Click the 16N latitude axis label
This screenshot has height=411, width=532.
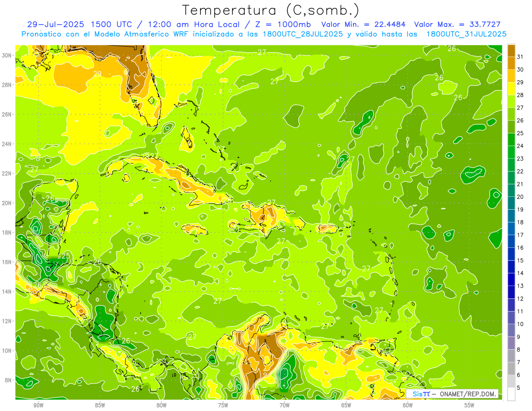point(7,262)
